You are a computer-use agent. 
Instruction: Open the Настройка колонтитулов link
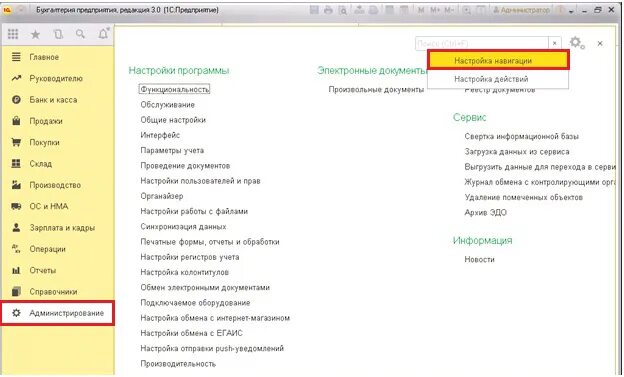point(184,272)
